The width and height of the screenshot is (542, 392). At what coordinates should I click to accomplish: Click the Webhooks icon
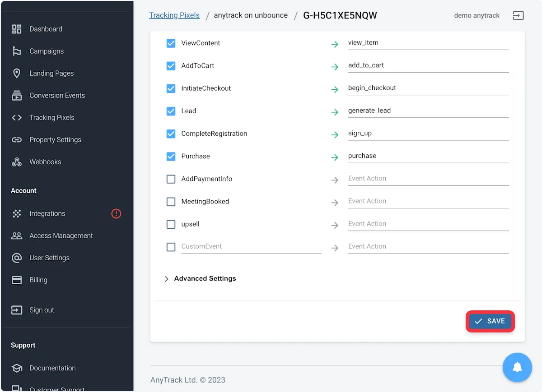click(17, 162)
